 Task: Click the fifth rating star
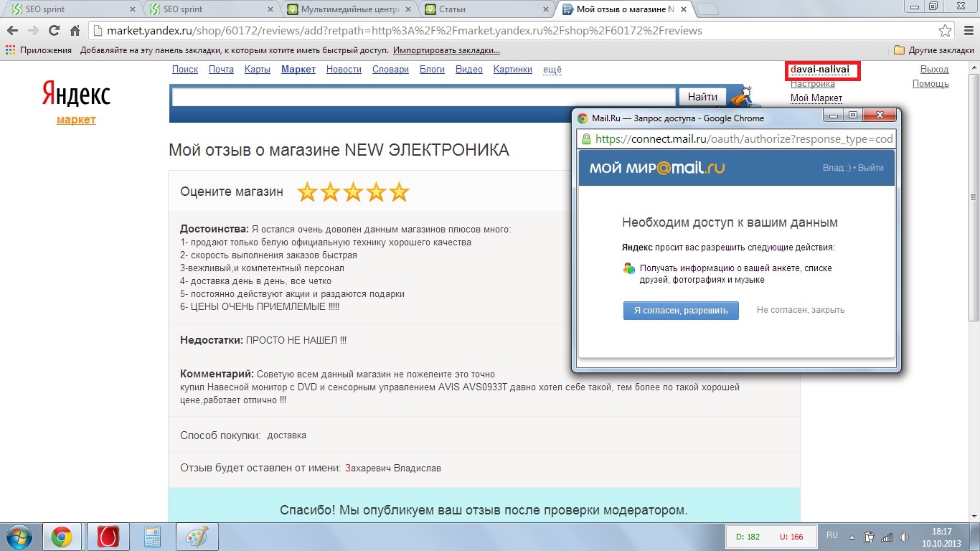click(x=399, y=192)
